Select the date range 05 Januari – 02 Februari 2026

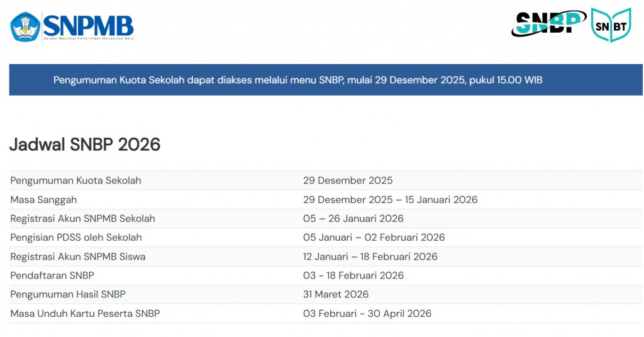374,238
